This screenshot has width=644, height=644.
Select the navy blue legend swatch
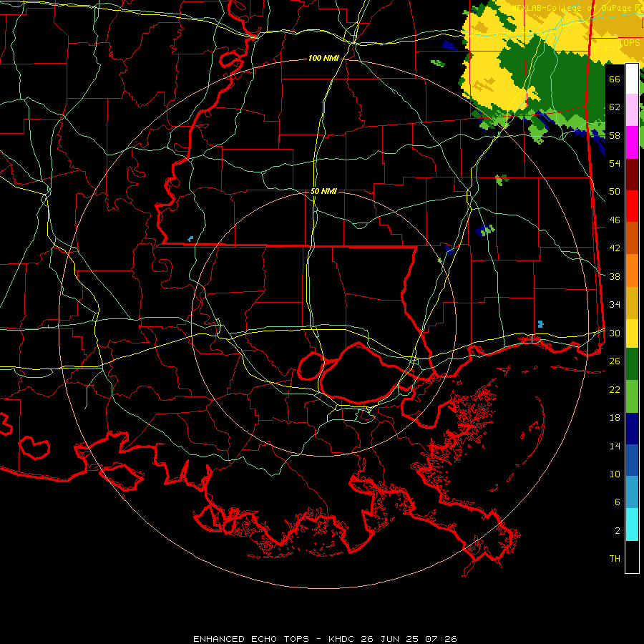(x=632, y=429)
